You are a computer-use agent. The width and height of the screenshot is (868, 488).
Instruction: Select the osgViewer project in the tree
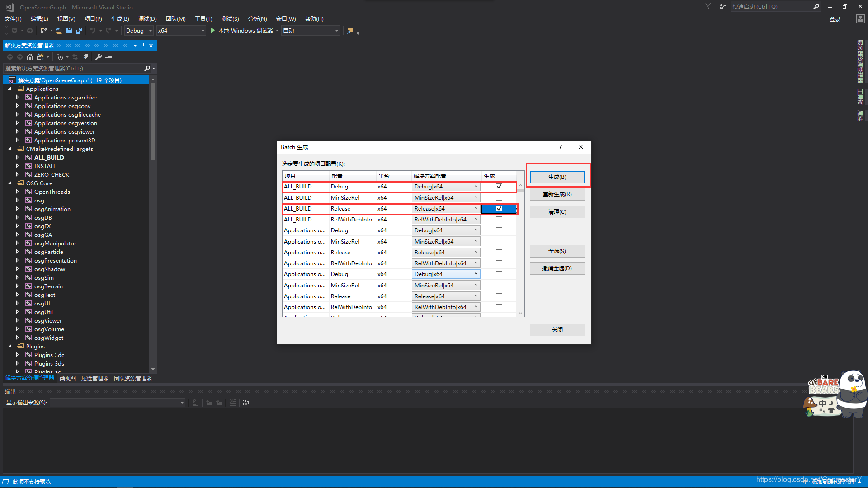[x=48, y=321]
